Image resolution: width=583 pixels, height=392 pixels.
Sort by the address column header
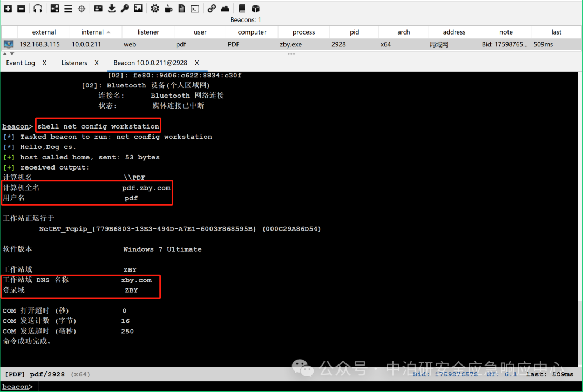(x=454, y=32)
